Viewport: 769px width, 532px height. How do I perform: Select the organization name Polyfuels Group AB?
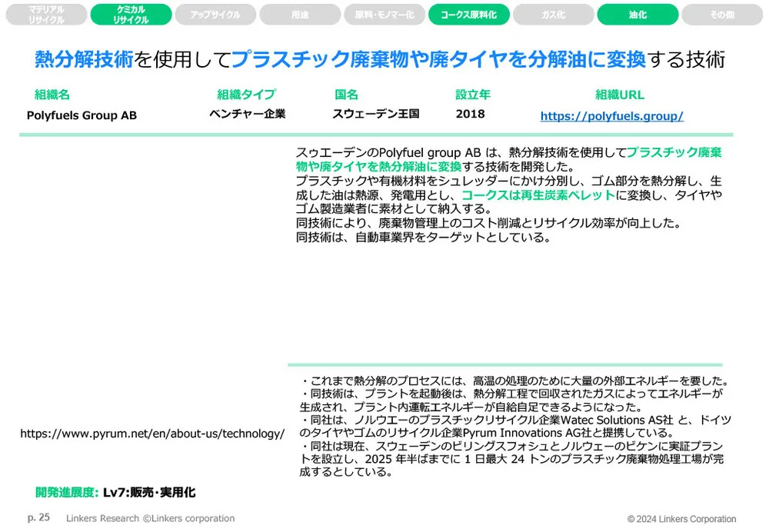pyautogui.click(x=79, y=115)
